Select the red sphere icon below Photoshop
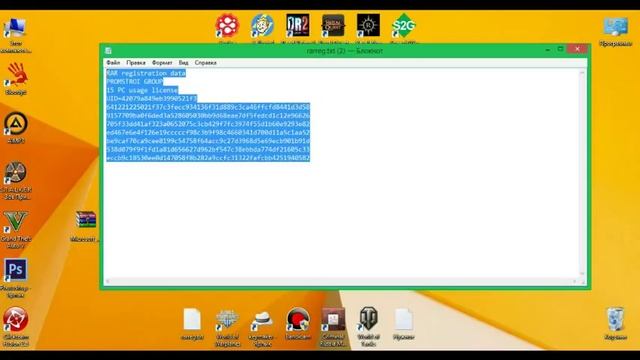The height and width of the screenshot is (360, 640). pos(16,319)
